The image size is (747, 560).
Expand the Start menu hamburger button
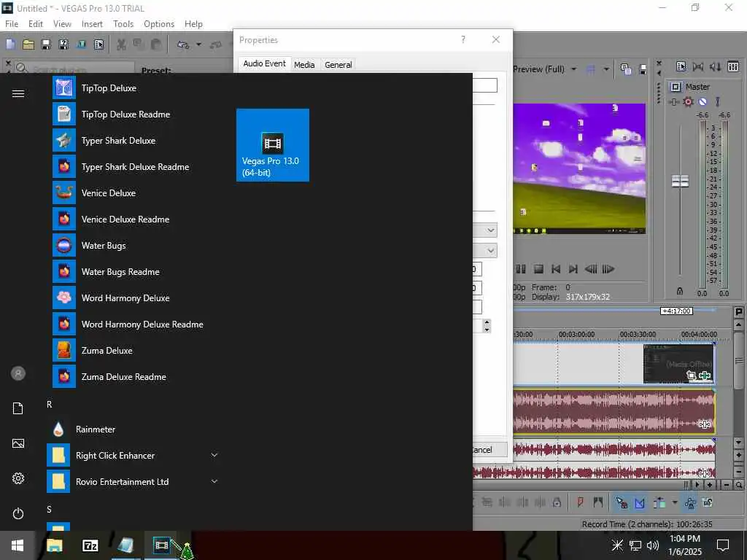pyautogui.click(x=18, y=94)
